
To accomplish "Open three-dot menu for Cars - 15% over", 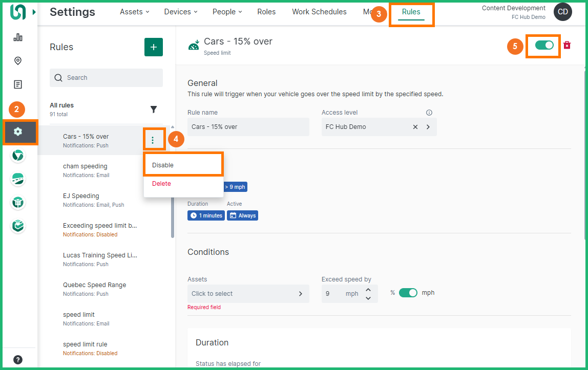I will pyautogui.click(x=153, y=140).
